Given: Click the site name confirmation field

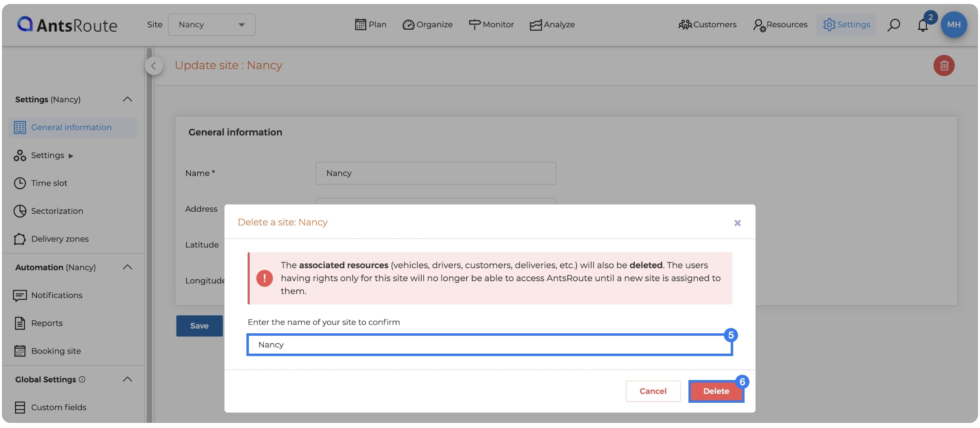Looking at the screenshot, I should (489, 345).
